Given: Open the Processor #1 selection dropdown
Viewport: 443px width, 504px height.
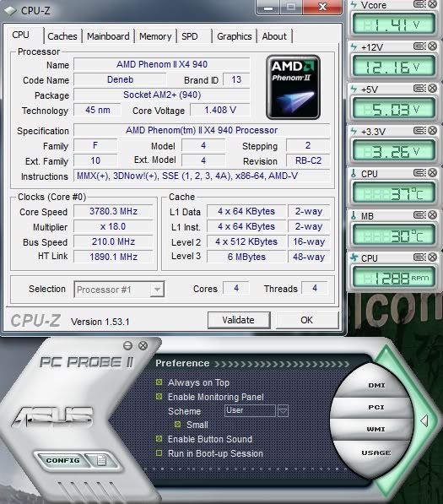Looking at the screenshot, I should point(157,290).
